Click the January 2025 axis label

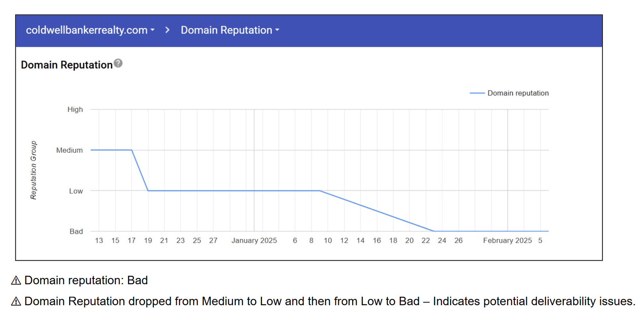pos(254,240)
